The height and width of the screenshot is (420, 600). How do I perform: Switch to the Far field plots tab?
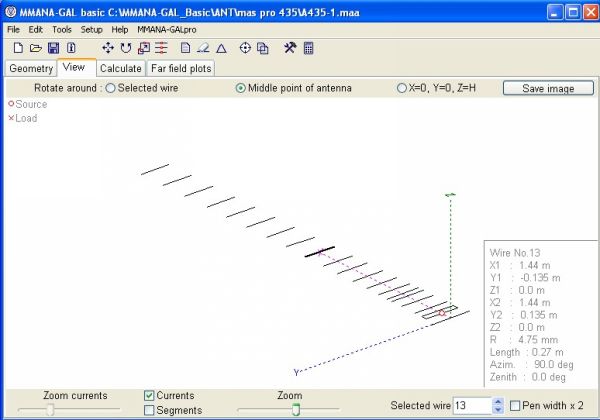coord(181,68)
